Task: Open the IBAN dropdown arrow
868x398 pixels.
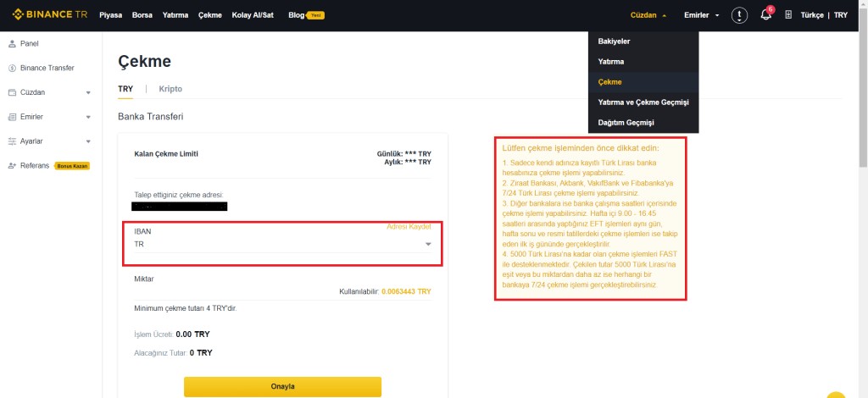Action: 428,244
